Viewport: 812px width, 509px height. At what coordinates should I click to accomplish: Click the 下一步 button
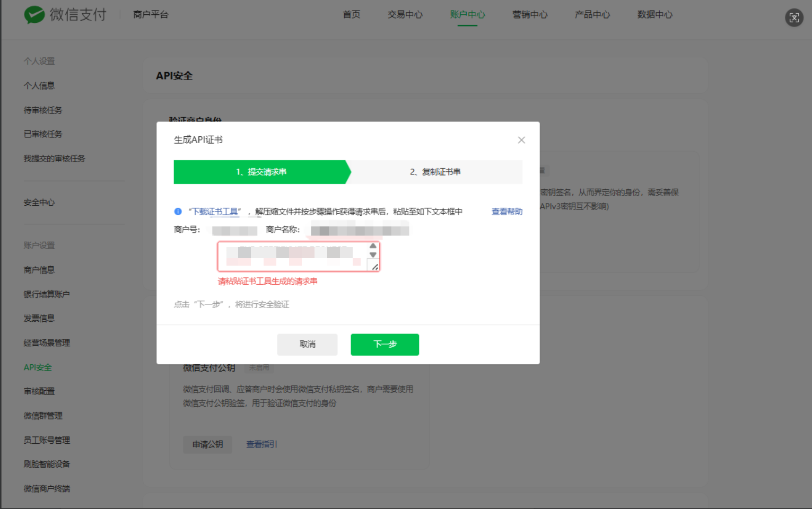pyautogui.click(x=385, y=344)
